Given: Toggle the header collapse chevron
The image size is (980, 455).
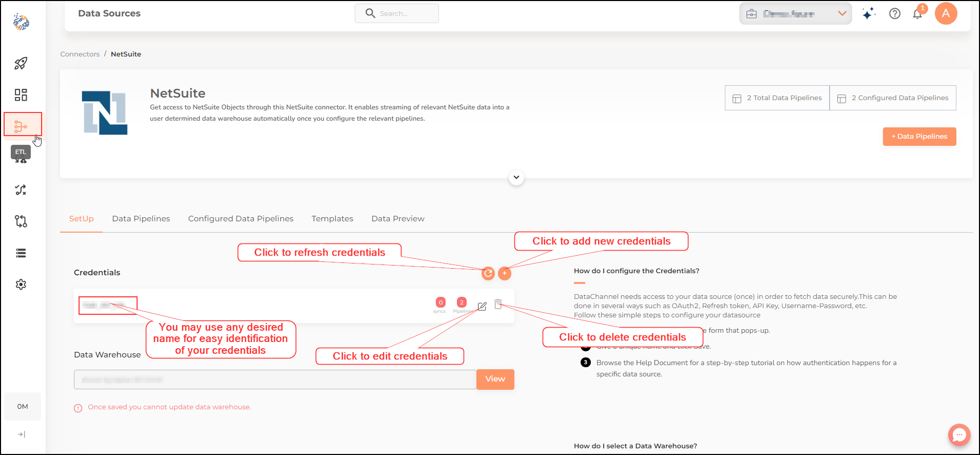Looking at the screenshot, I should tap(516, 178).
